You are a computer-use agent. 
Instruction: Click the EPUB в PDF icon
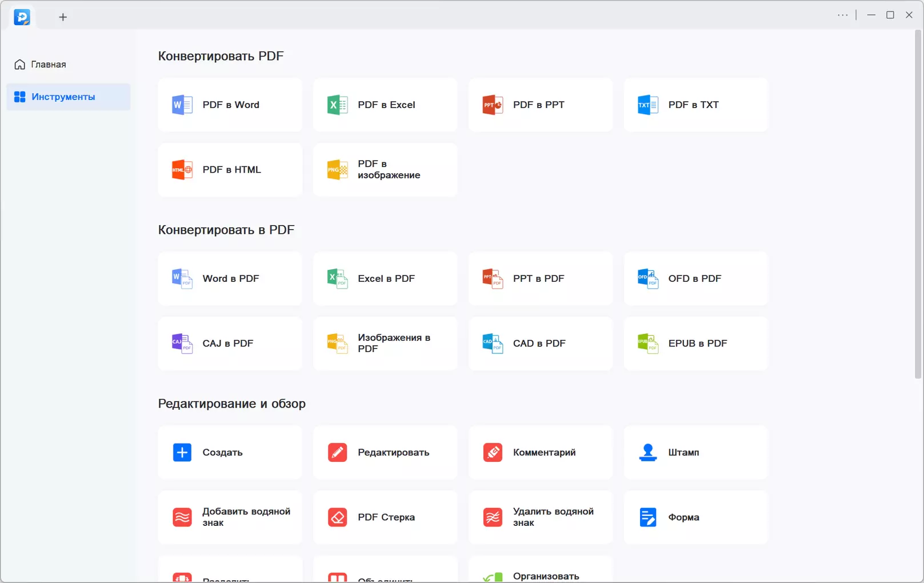pyautogui.click(x=648, y=344)
